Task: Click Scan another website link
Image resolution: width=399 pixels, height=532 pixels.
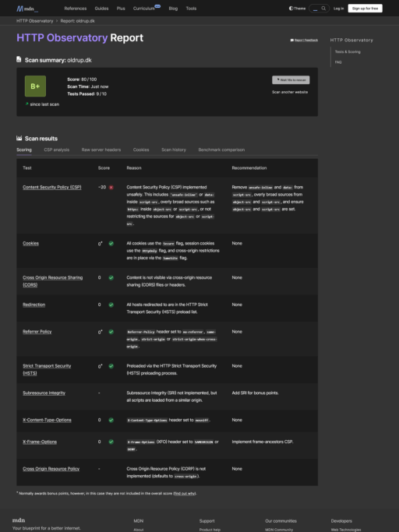Action: pyautogui.click(x=290, y=92)
